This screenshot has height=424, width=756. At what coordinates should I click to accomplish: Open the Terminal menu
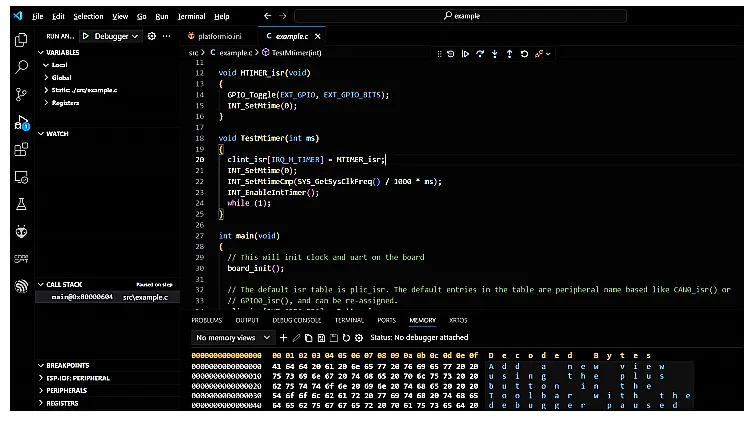[x=190, y=16]
